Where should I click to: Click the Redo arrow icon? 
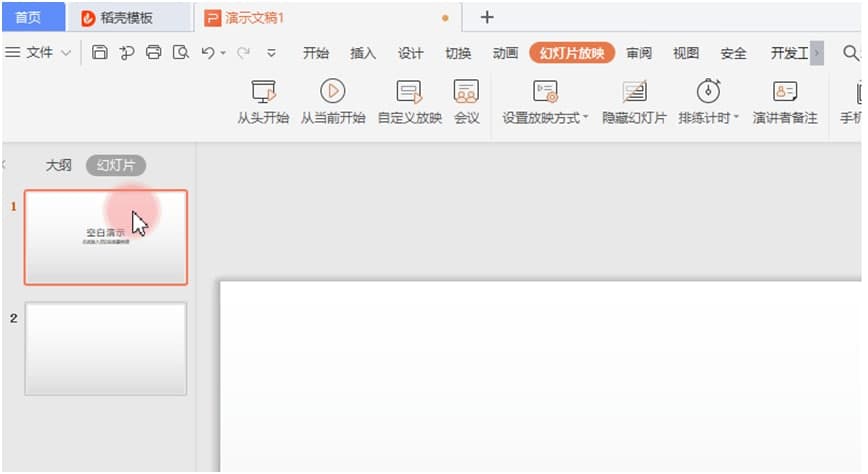243,53
